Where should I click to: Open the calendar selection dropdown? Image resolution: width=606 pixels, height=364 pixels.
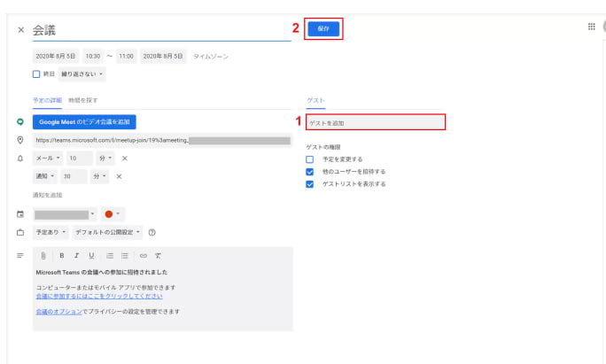click(x=65, y=214)
